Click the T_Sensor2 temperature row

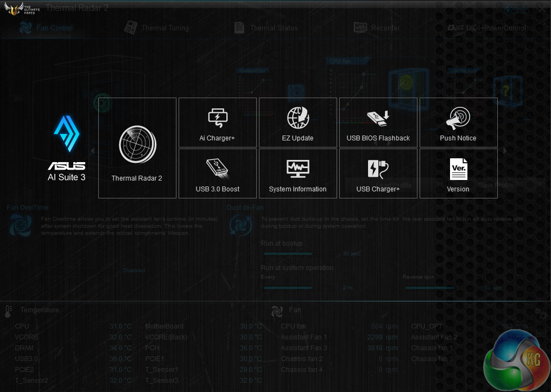click(x=73, y=381)
